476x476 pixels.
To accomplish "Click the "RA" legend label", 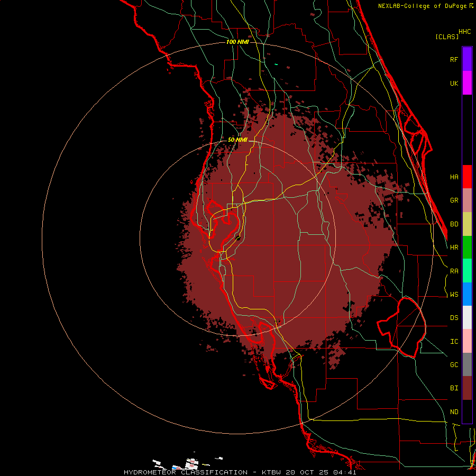I will pos(454,271).
